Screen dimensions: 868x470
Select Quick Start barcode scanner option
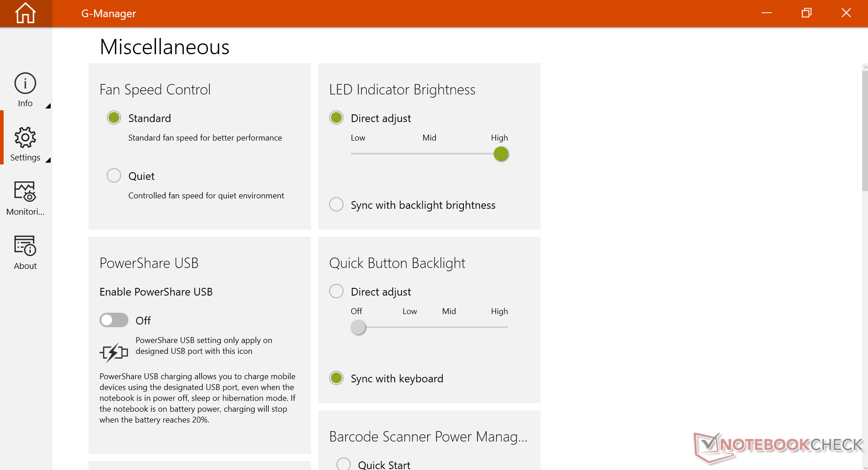click(344, 464)
